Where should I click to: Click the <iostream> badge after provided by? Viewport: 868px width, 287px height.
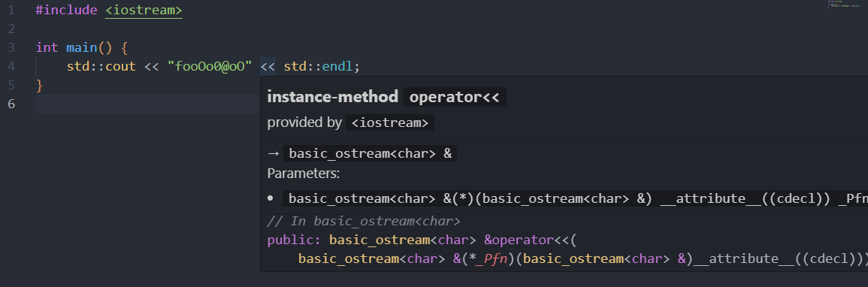(x=390, y=122)
